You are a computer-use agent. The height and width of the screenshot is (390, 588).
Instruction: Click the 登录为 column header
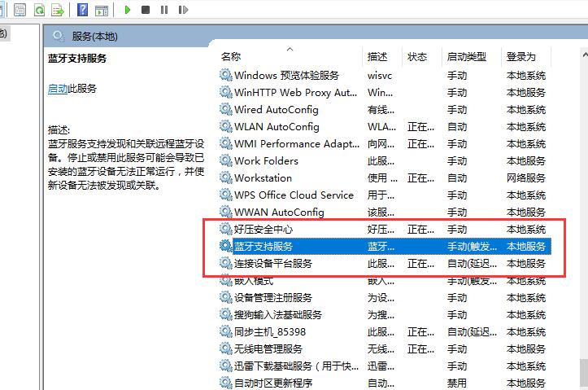(520, 57)
